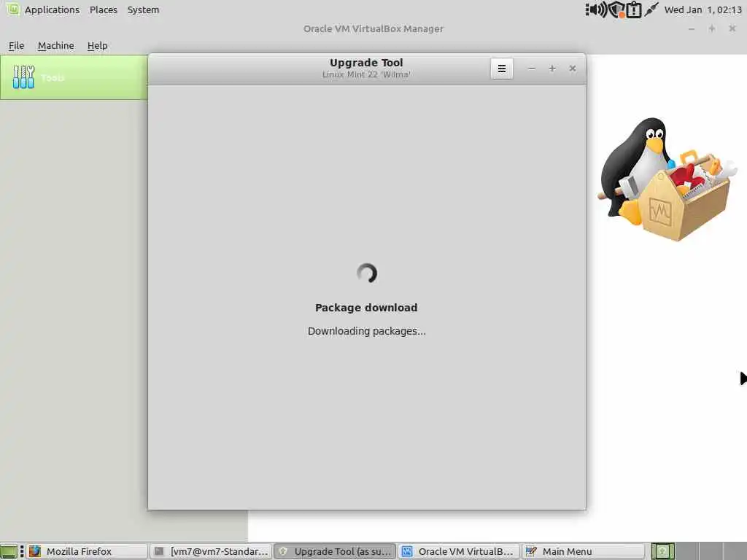
Task: Minimize the Upgrade Tool window
Action: [x=532, y=69]
